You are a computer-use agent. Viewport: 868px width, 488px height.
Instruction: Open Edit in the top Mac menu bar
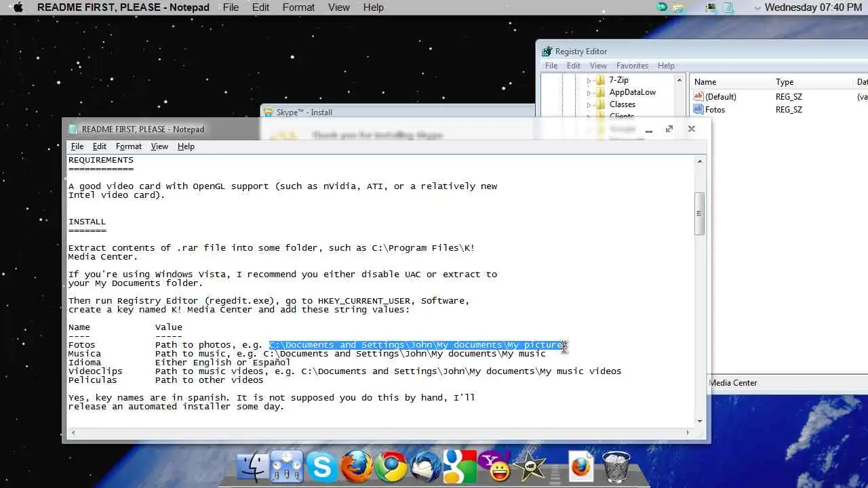click(x=260, y=7)
